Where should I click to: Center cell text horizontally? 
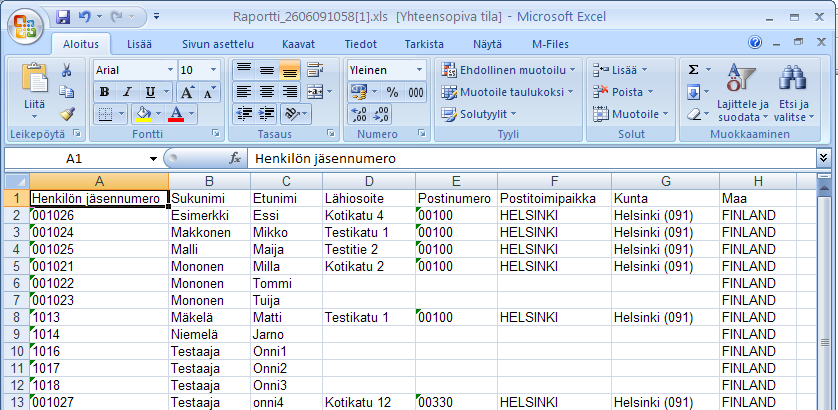[267, 92]
